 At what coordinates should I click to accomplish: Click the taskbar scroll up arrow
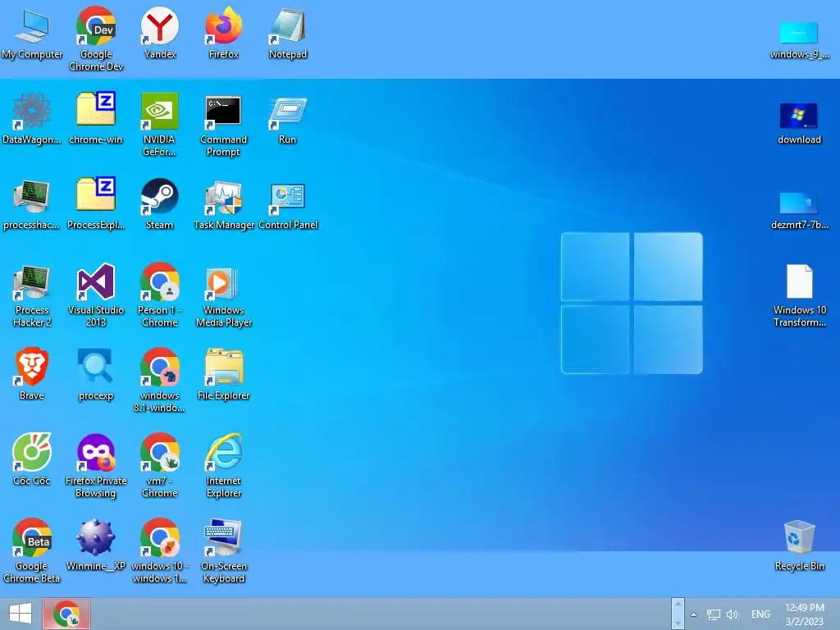678,604
